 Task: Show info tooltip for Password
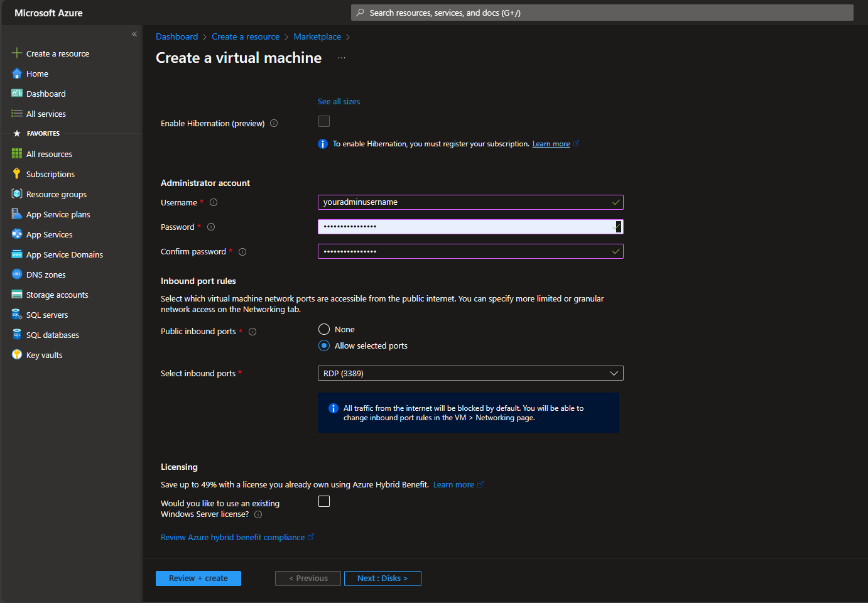point(211,227)
